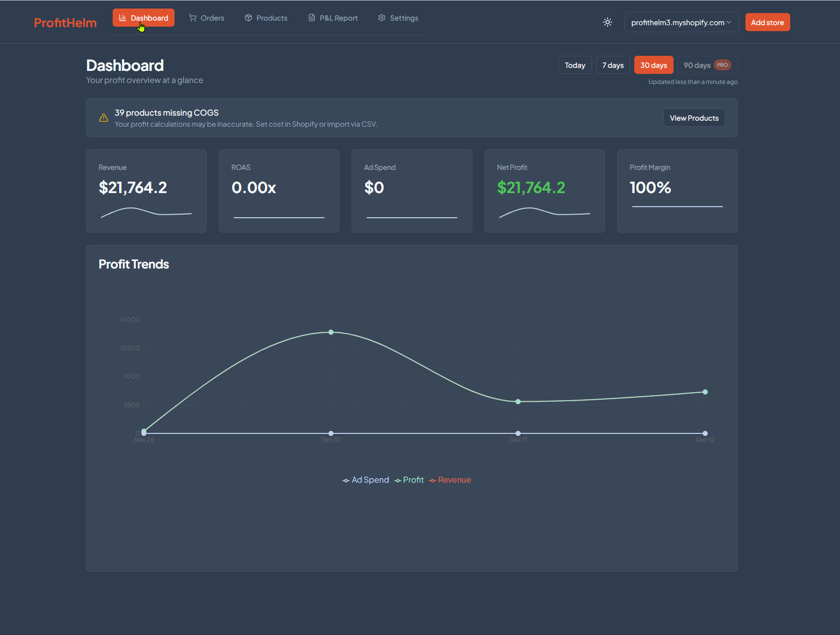The height and width of the screenshot is (635, 840).
Task: Click the ProfitHelm logo
Action: (65, 22)
